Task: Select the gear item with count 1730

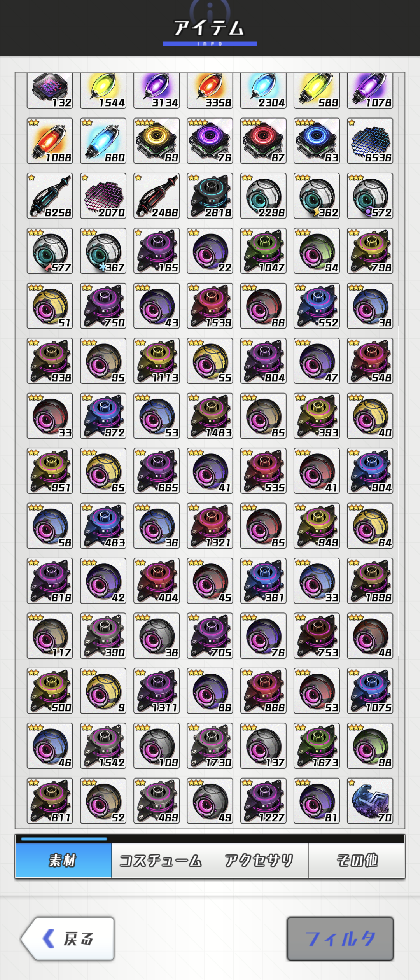Action: (210, 746)
